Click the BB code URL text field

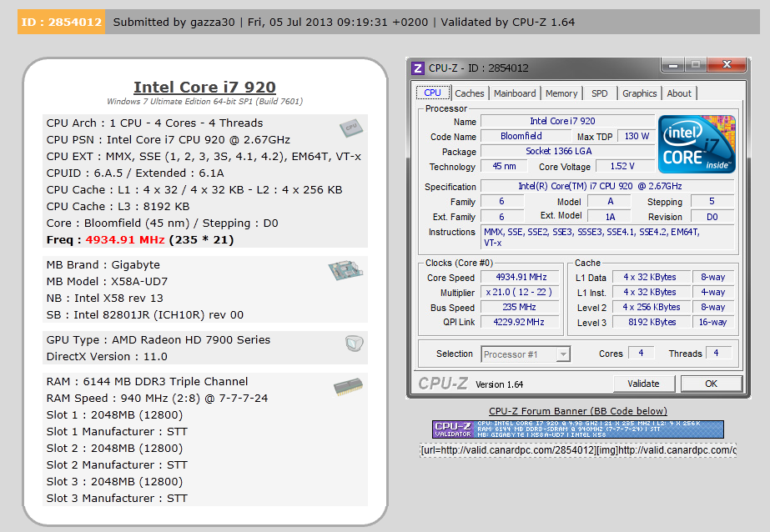(578, 450)
